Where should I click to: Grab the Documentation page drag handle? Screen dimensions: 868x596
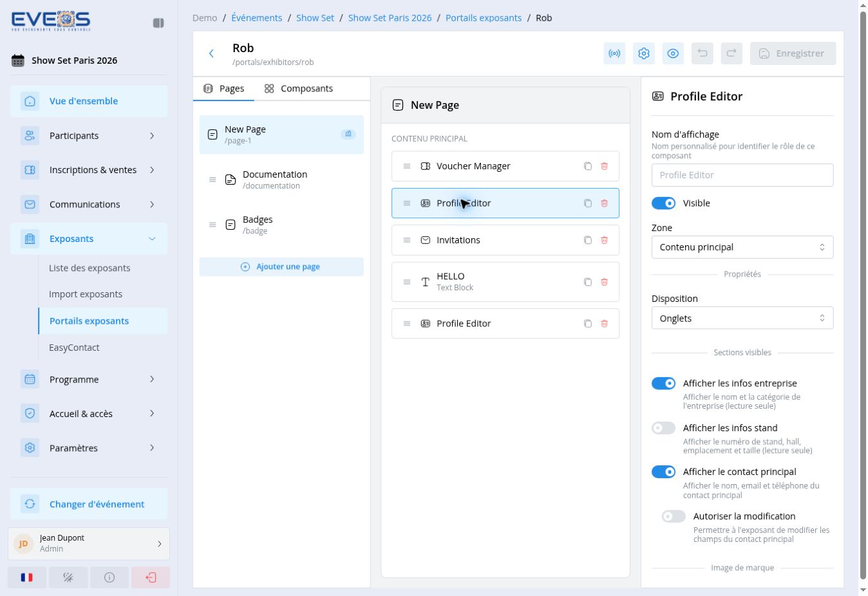212,180
